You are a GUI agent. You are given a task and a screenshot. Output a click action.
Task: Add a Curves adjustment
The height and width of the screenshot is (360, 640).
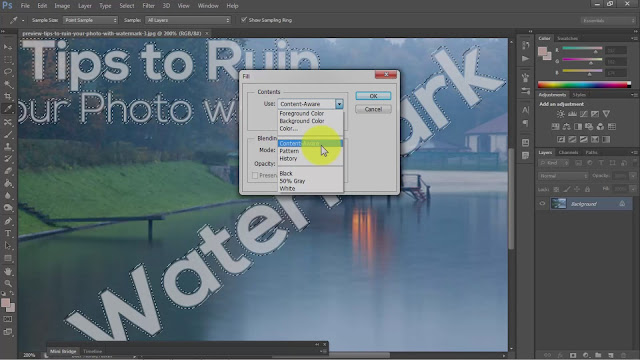click(x=584, y=114)
